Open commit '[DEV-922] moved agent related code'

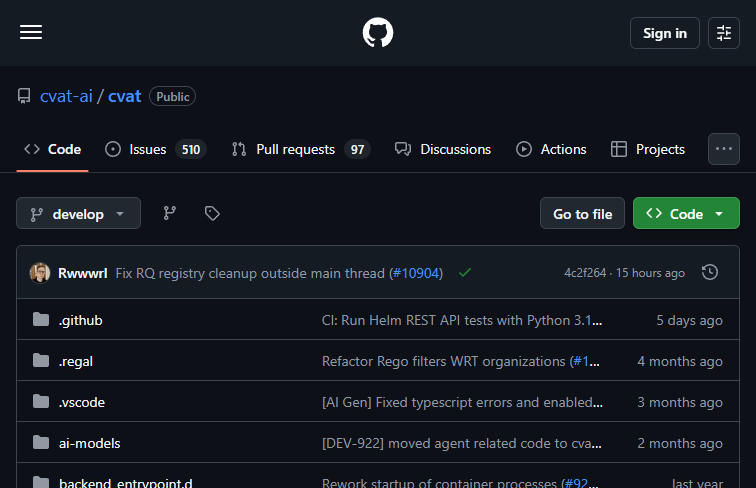point(461,443)
